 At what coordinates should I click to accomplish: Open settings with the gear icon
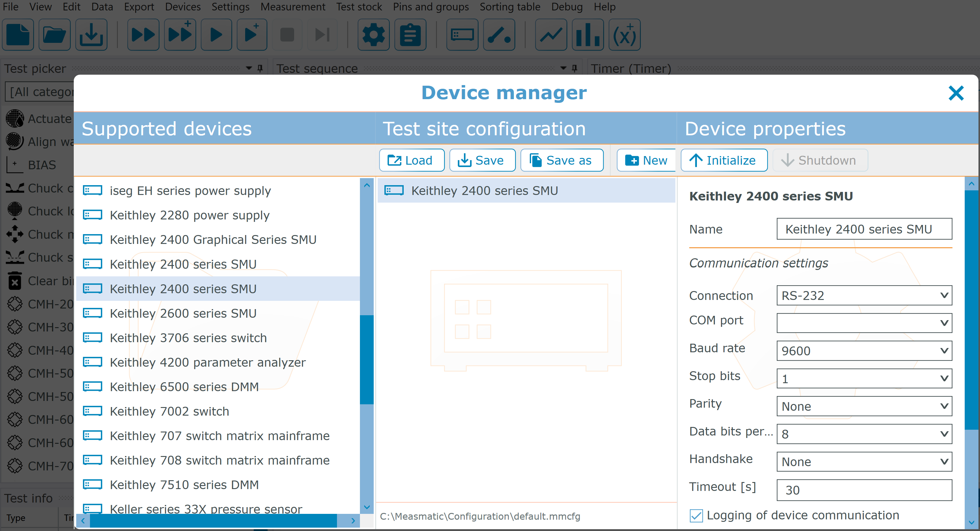374,35
